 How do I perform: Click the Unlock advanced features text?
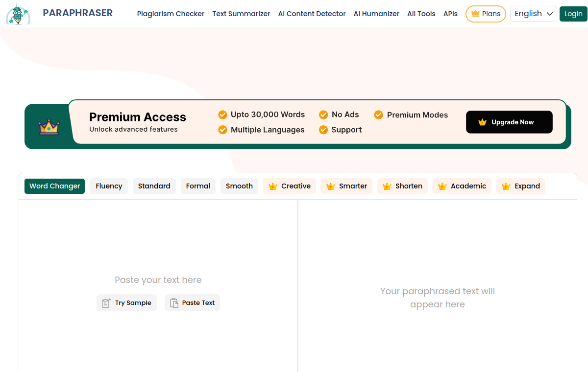click(133, 129)
